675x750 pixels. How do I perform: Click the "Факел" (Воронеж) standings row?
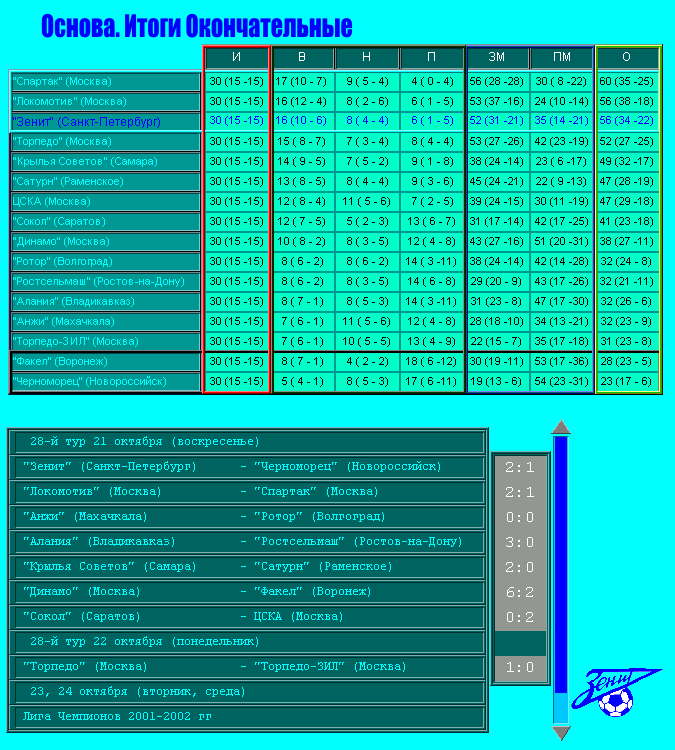pyautogui.click(x=105, y=362)
